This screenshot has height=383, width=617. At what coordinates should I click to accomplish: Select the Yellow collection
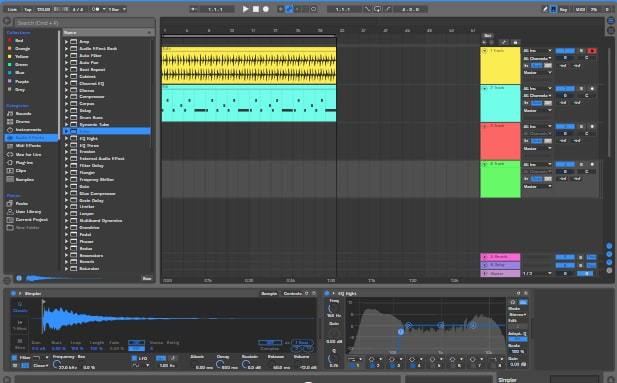pos(22,56)
